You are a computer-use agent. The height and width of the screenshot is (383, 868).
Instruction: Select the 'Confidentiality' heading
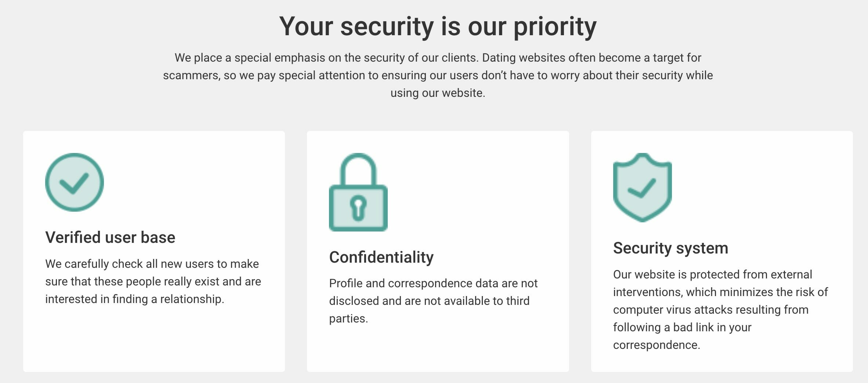pyautogui.click(x=381, y=257)
